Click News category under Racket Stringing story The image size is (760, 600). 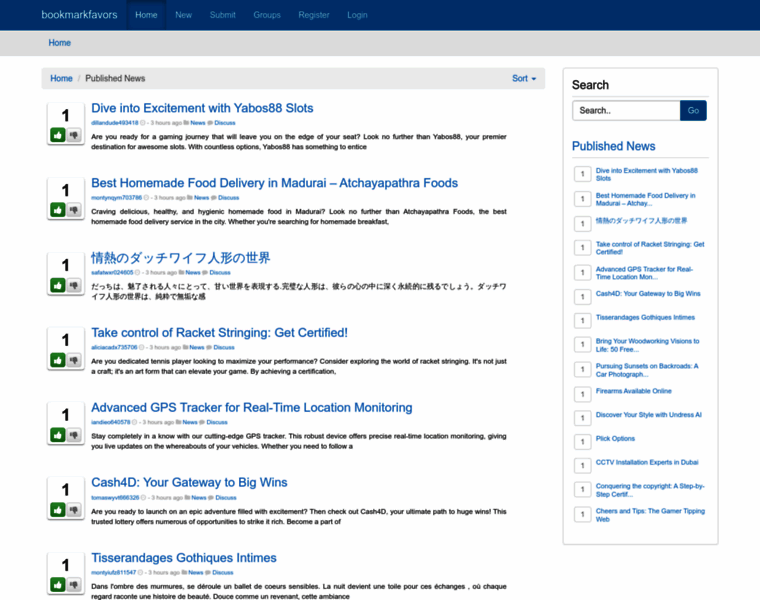tap(197, 347)
